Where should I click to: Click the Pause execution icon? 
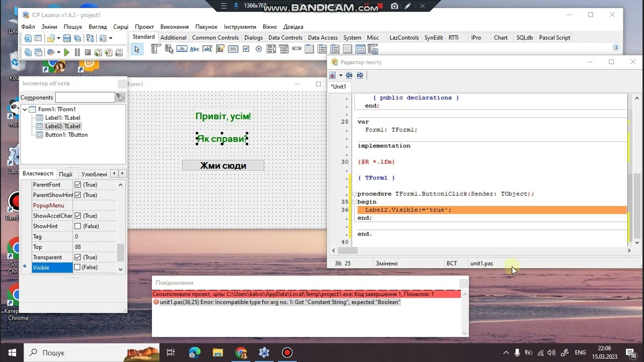77,52
